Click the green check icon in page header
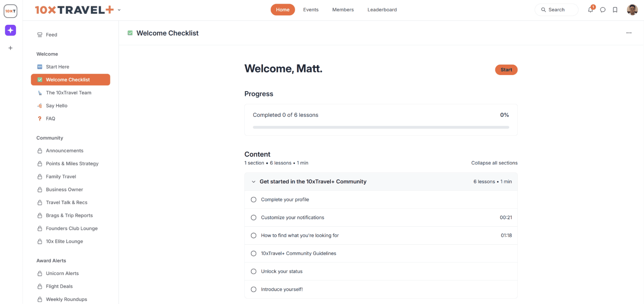 pyautogui.click(x=130, y=33)
